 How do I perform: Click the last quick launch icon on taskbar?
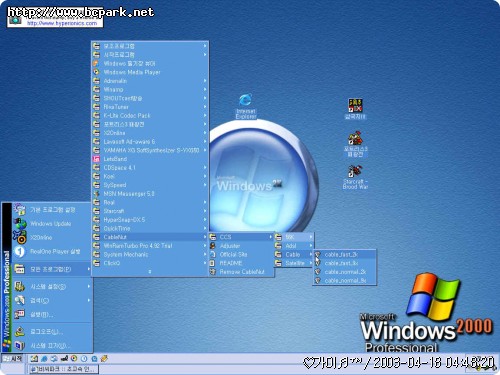pos(104,359)
